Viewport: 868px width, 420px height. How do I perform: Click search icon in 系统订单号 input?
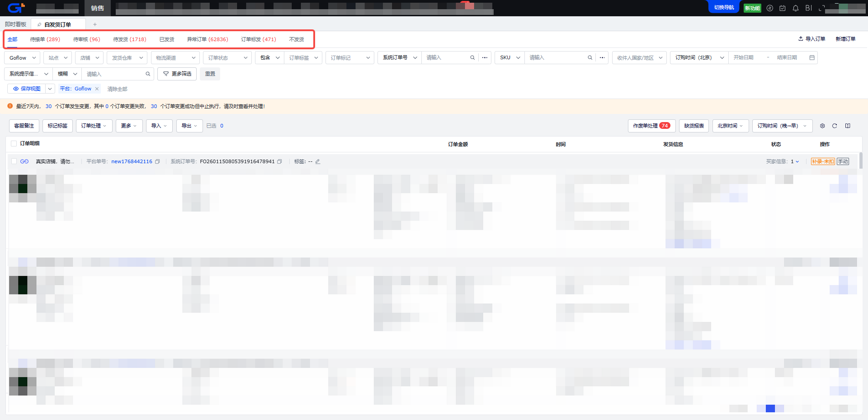coord(472,58)
